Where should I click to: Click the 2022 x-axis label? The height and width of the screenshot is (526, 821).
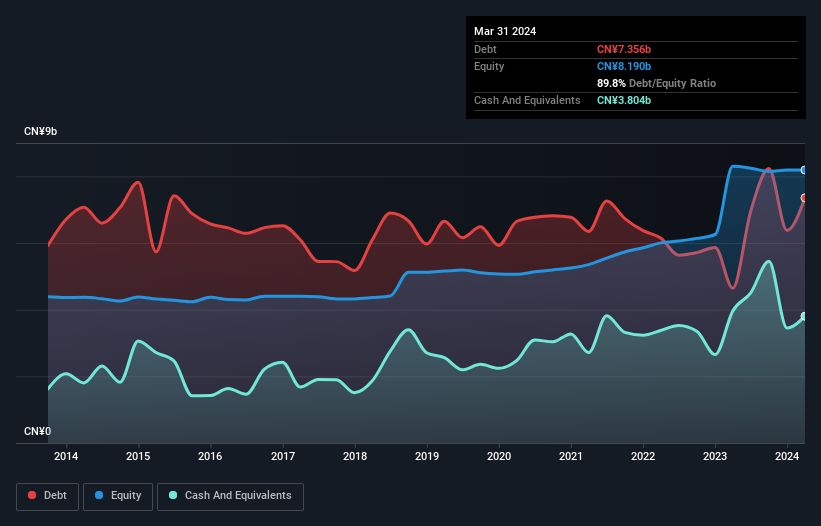click(643, 456)
